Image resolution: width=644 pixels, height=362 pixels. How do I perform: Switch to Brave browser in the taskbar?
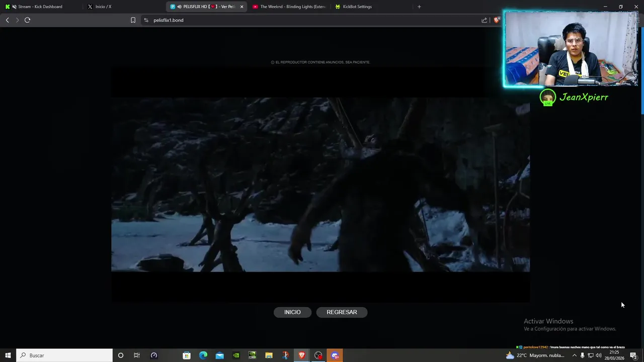pyautogui.click(x=301, y=355)
